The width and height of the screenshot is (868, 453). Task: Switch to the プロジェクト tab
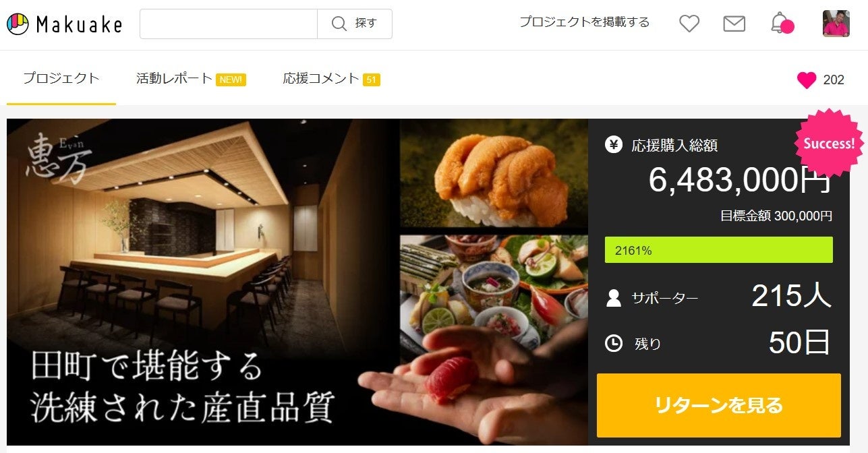pyautogui.click(x=61, y=78)
